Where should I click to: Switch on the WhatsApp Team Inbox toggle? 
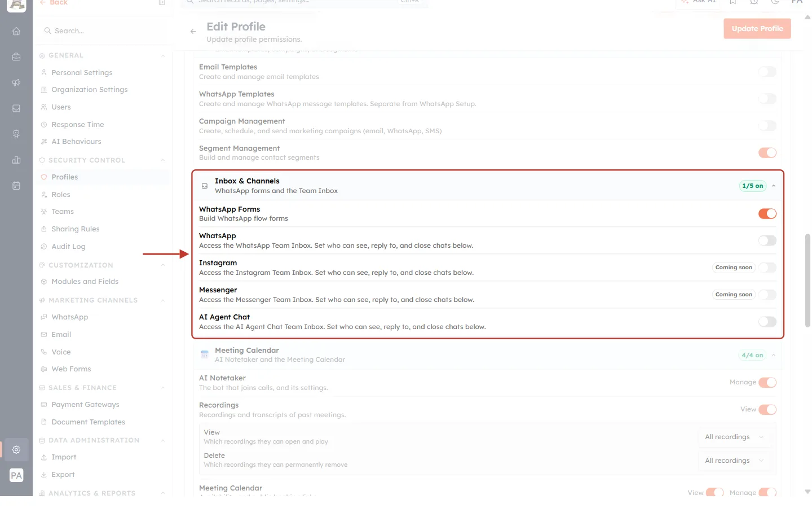click(767, 241)
